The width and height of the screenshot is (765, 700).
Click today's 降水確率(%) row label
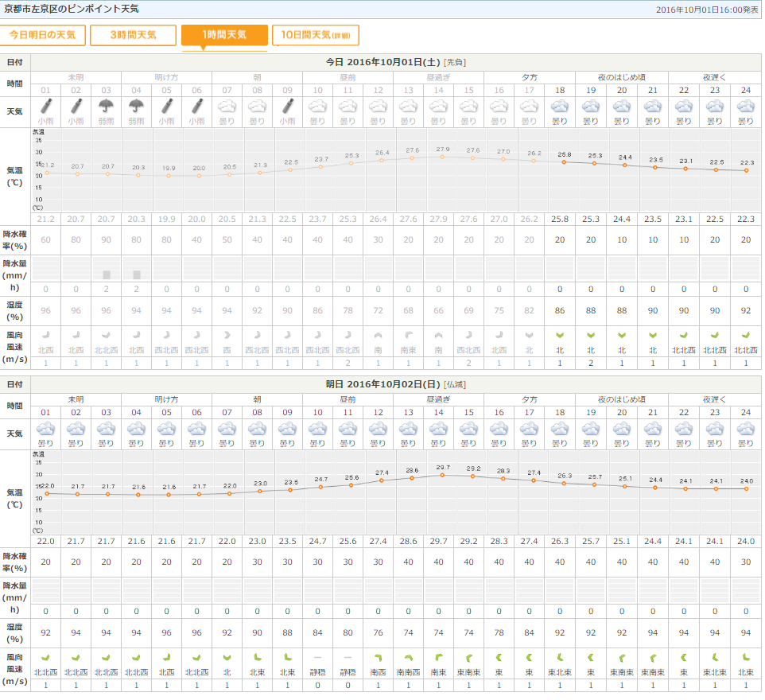(14, 240)
